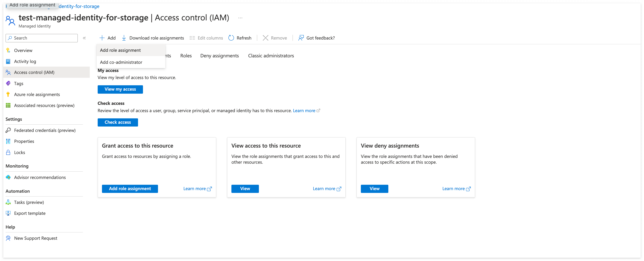
Task: Switch to the Deny assignments tab
Action: [220, 56]
